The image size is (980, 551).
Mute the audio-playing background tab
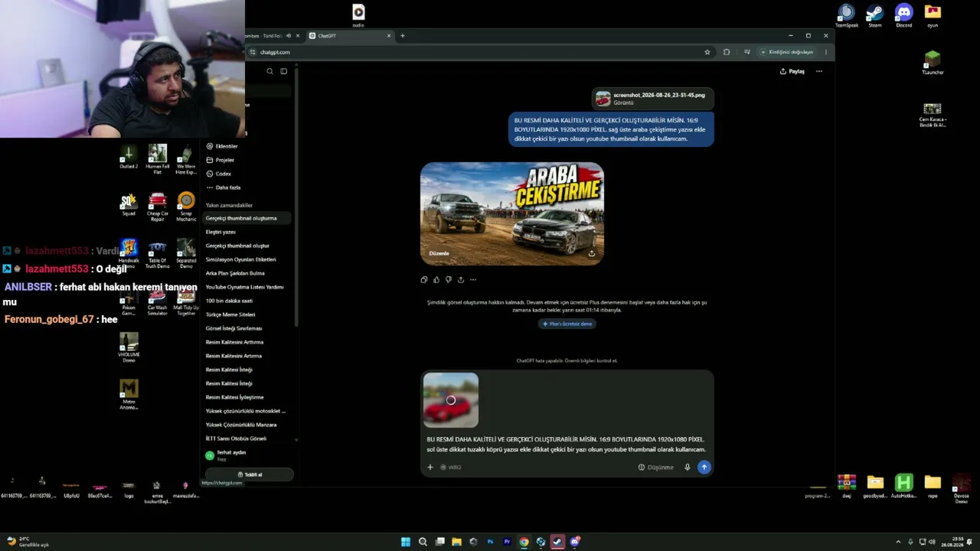coord(289,36)
